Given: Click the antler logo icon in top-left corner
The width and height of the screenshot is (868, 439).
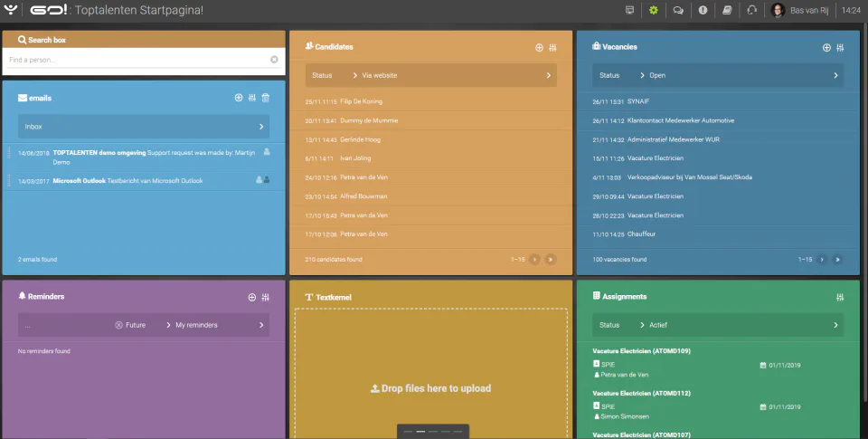Looking at the screenshot, I should [10, 9].
